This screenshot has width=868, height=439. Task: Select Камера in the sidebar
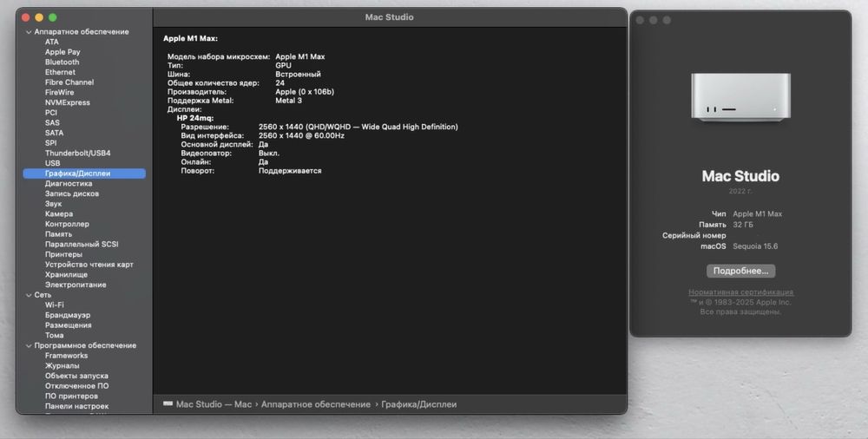point(59,213)
